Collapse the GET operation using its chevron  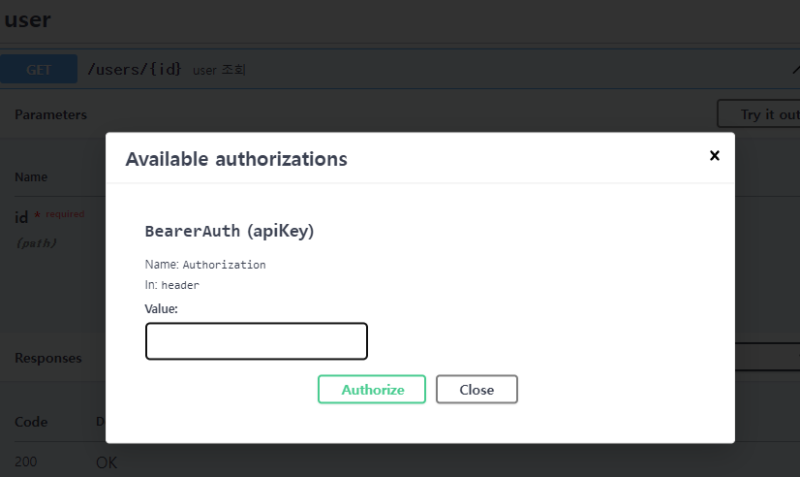(794, 69)
